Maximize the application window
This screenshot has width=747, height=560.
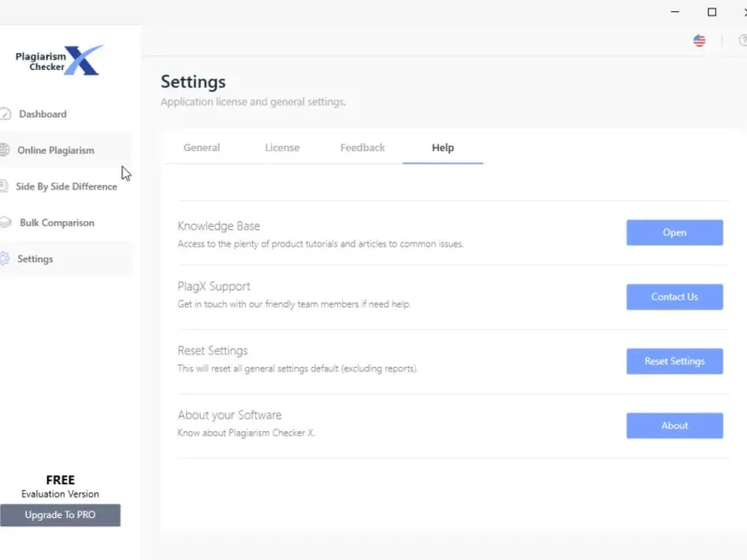coord(712,12)
